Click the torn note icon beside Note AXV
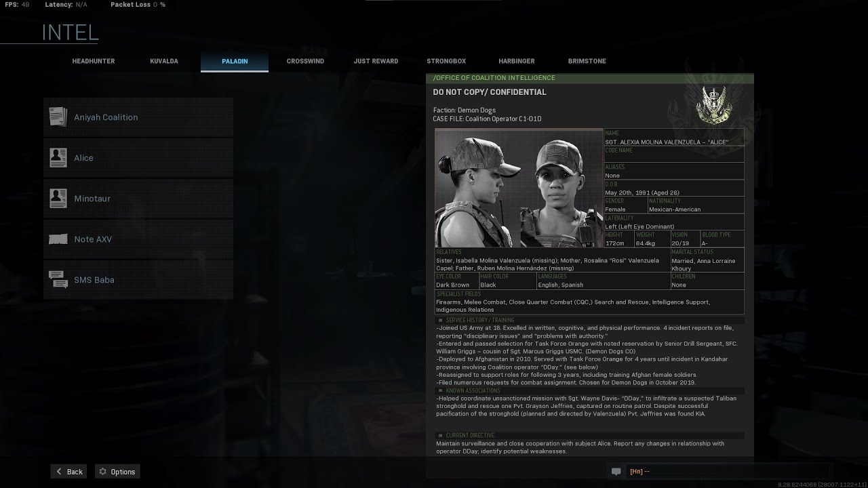868x488 pixels. [58, 239]
